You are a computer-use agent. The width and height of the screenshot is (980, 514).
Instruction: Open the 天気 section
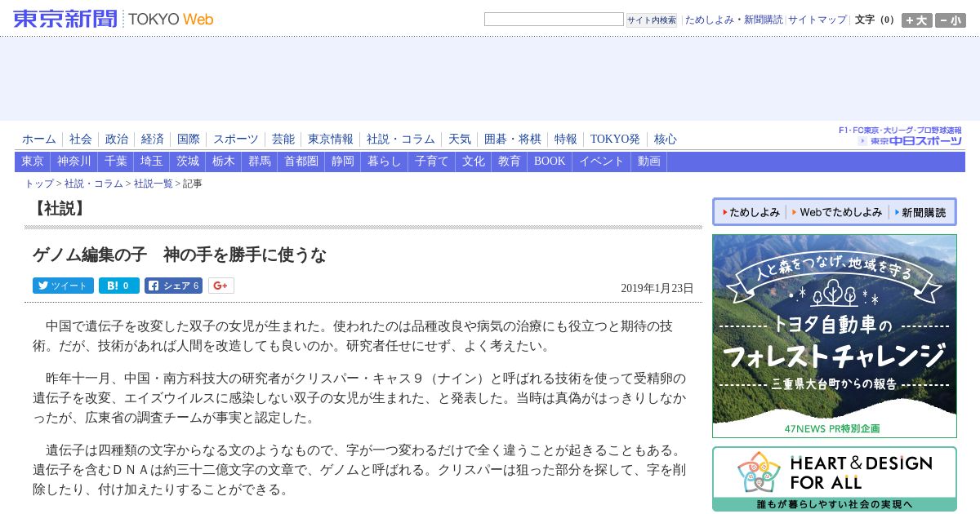[x=460, y=140]
